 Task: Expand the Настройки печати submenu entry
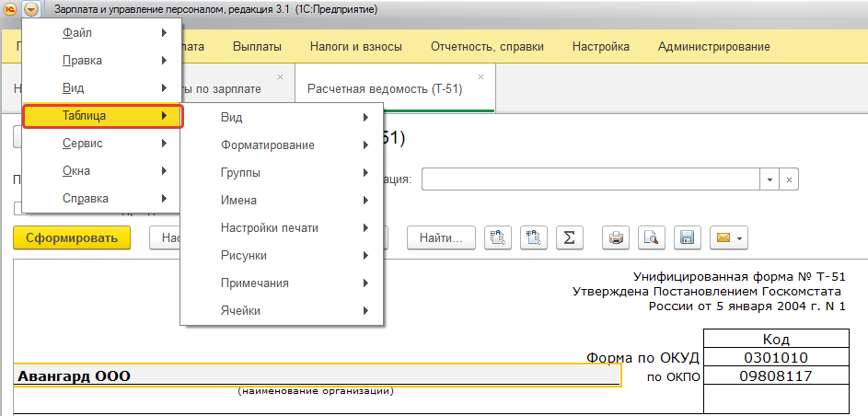(282, 228)
